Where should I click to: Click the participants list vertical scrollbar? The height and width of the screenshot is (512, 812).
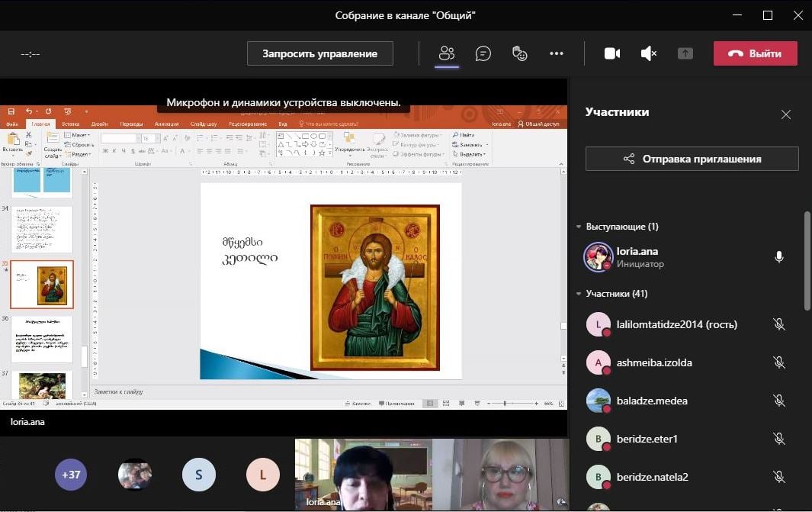point(807,261)
